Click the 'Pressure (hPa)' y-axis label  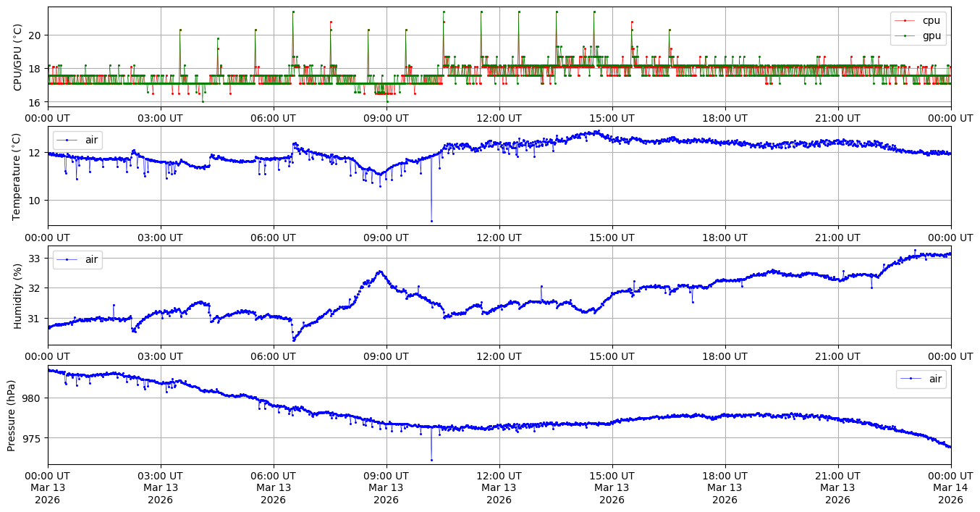[12, 415]
